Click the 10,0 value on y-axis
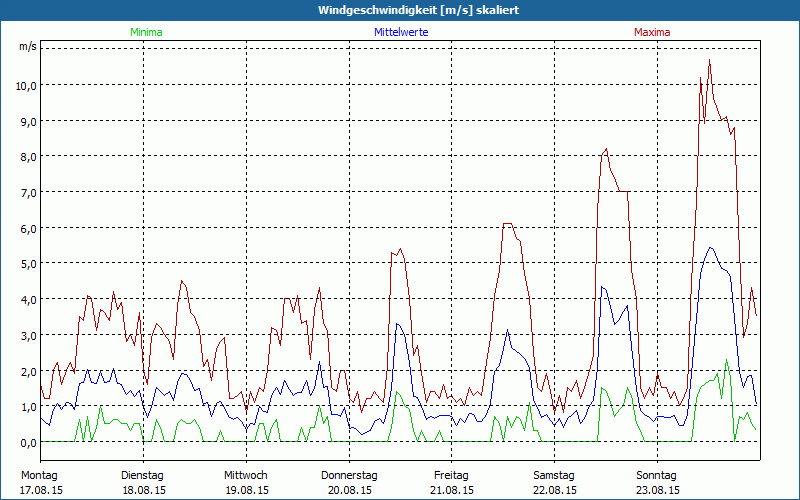The width and height of the screenshot is (800, 500). tap(26, 85)
